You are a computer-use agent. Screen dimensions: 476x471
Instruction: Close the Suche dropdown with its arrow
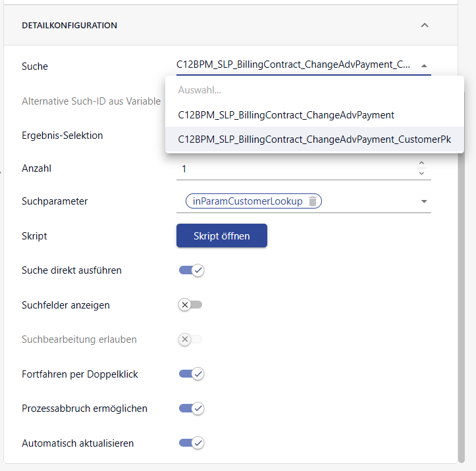(424, 66)
